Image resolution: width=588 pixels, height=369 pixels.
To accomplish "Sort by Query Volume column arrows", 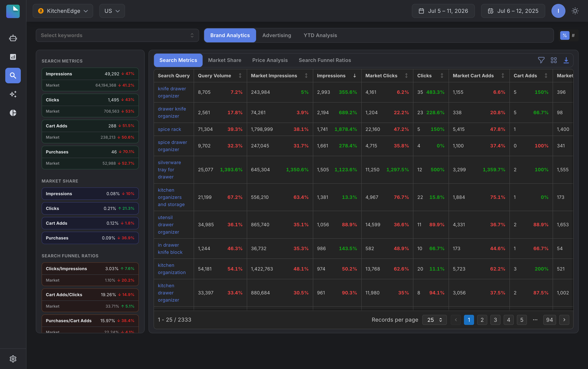I will click(240, 76).
